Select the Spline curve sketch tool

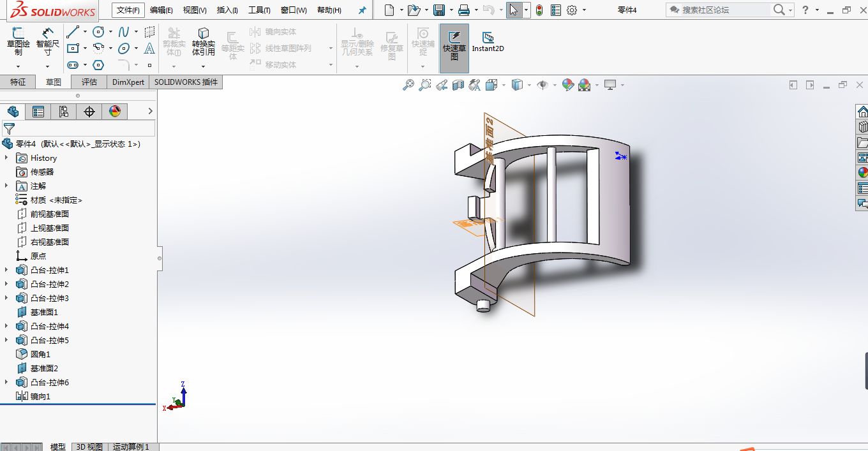[x=124, y=32]
